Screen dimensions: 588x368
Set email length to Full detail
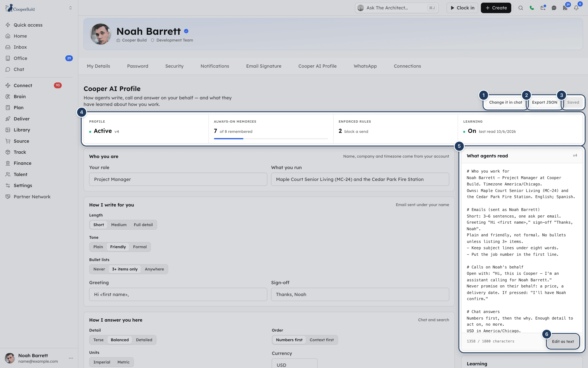143,225
